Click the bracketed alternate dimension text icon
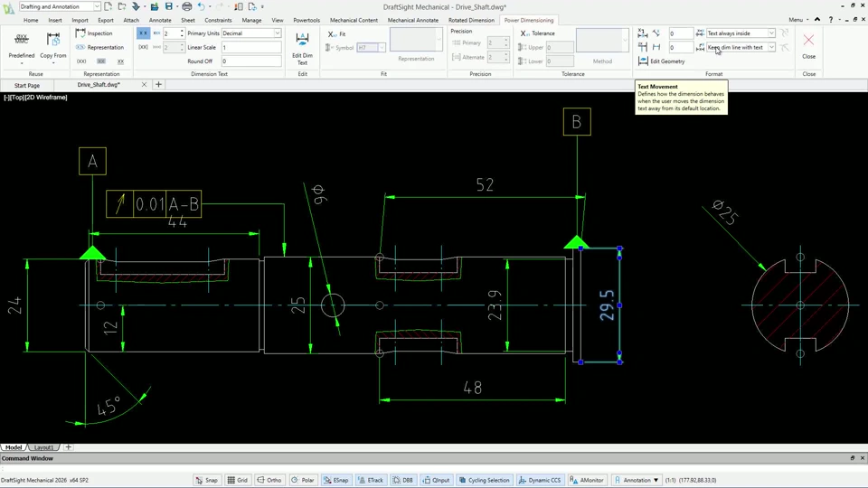868x488 pixels. [143, 47]
